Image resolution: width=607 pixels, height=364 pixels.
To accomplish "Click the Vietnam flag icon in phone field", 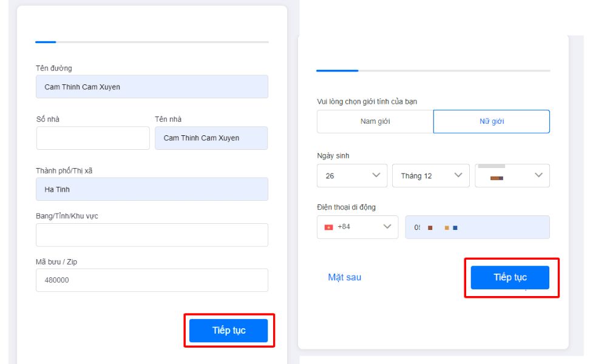I will tap(328, 227).
